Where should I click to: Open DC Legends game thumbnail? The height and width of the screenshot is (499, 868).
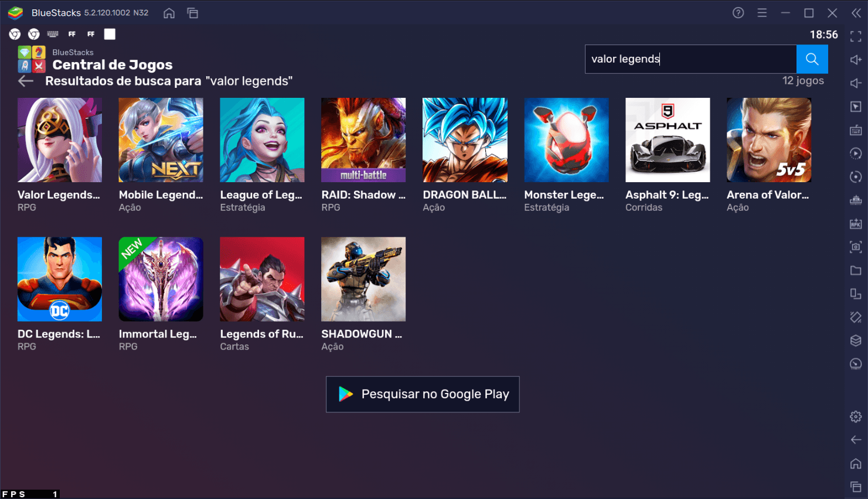(x=60, y=279)
